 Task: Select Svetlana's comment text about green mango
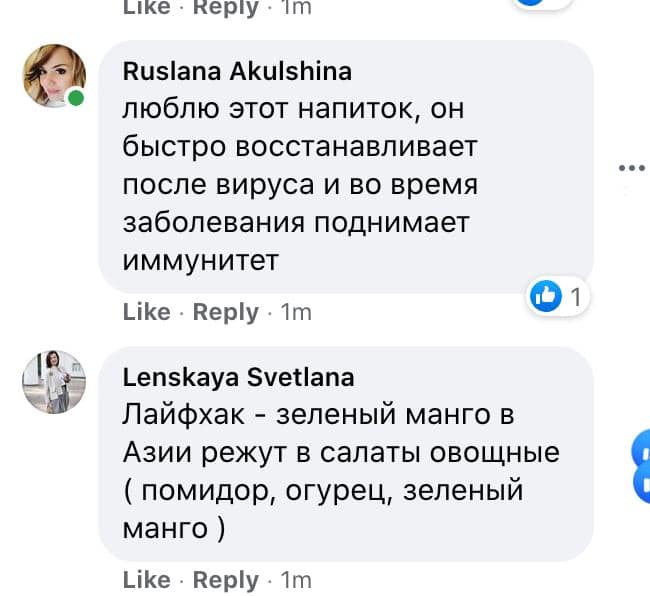[x=340, y=470]
